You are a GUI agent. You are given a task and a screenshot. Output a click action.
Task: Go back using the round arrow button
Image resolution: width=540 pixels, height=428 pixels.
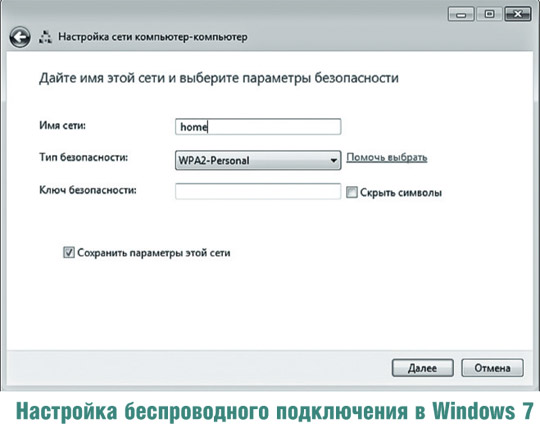coord(20,37)
